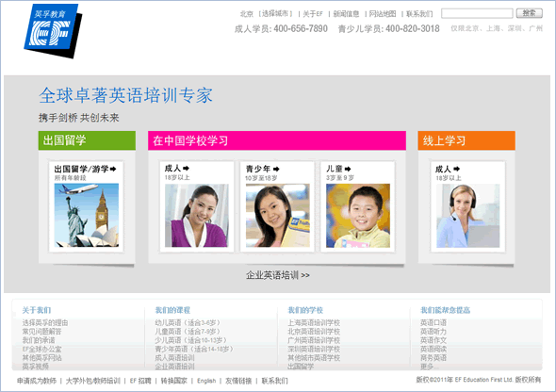The width and height of the screenshot is (556, 392).
Task: Open 新闻信息 in top navigation
Action: click(x=346, y=14)
